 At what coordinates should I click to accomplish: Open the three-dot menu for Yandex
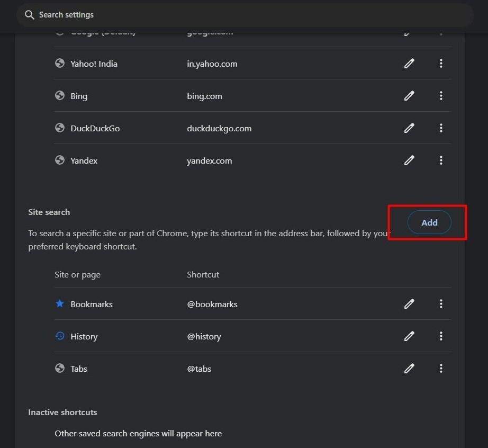coord(441,160)
